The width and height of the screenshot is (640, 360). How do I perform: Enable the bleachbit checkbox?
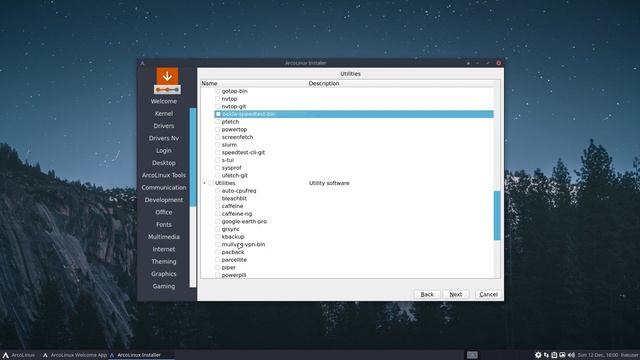(x=218, y=198)
